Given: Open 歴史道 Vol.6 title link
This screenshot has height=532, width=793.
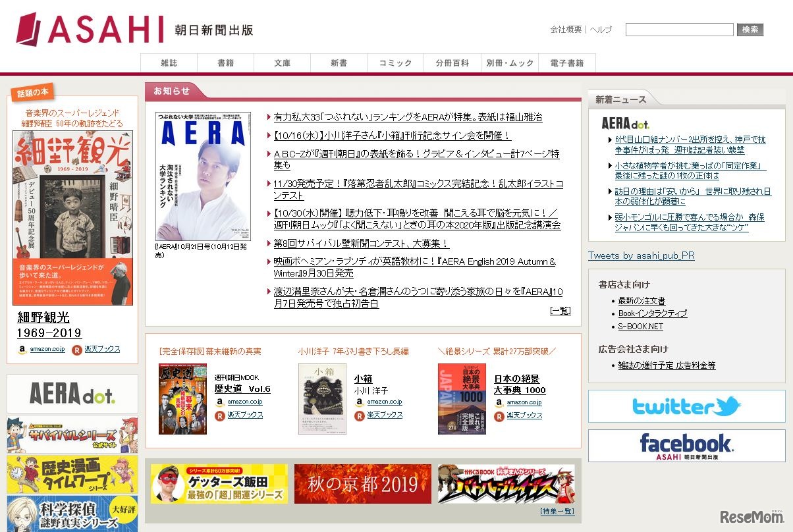Looking at the screenshot, I should click(x=242, y=389).
